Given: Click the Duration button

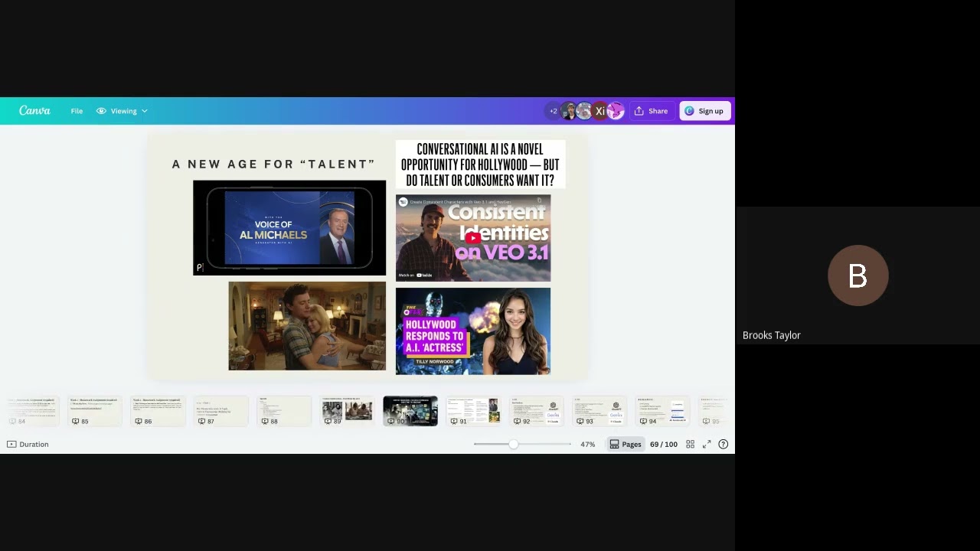Looking at the screenshot, I should coord(28,444).
